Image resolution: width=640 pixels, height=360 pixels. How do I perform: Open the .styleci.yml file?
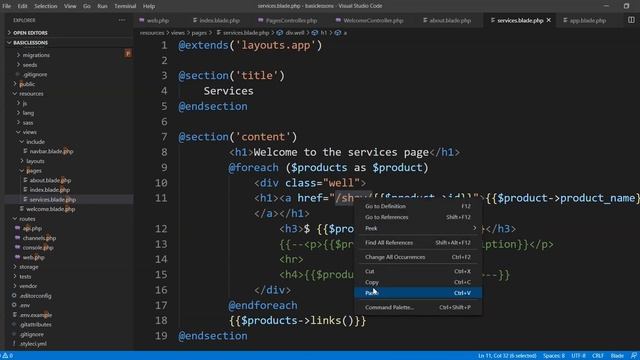point(33,344)
